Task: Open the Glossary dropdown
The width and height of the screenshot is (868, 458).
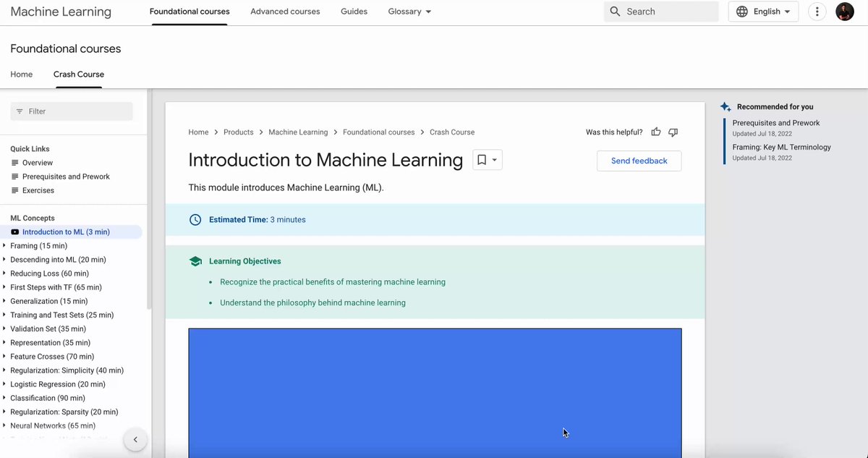Action: [x=409, y=12]
